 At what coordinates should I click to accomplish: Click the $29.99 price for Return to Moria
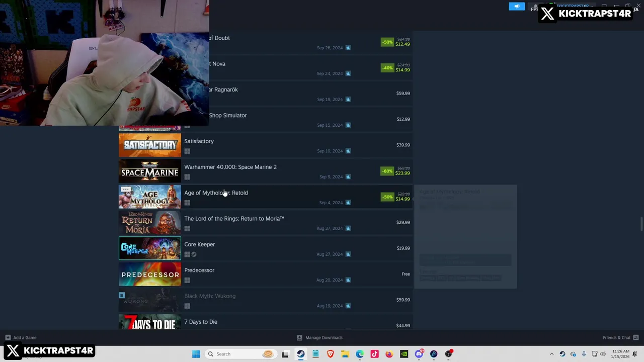pyautogui.click(x=403, y=222)
